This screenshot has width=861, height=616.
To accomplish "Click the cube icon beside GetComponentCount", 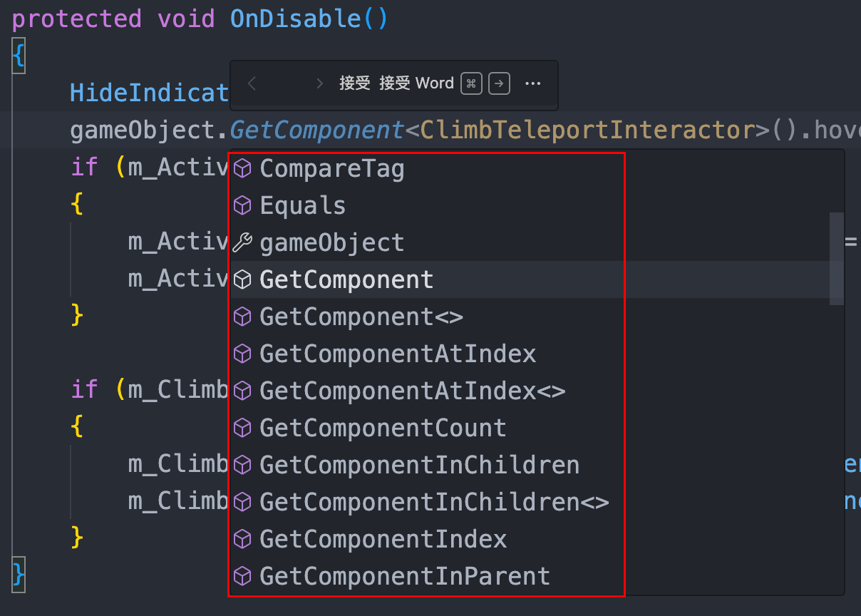I will [242, 427].
